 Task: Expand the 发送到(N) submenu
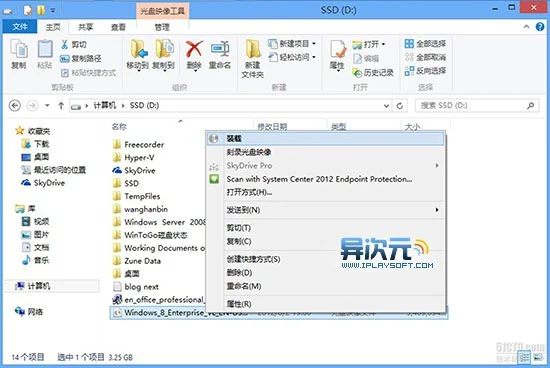(325, 210)
